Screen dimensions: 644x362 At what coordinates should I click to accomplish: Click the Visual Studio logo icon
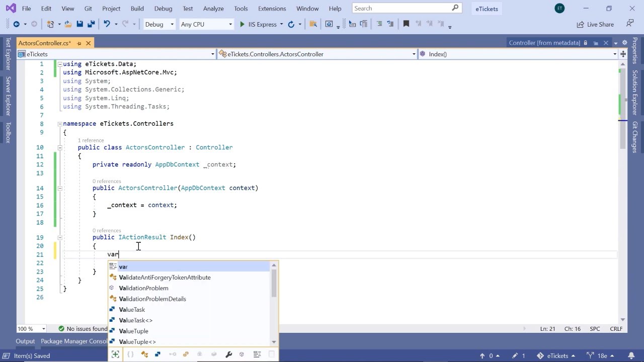[x=10, y=9]
